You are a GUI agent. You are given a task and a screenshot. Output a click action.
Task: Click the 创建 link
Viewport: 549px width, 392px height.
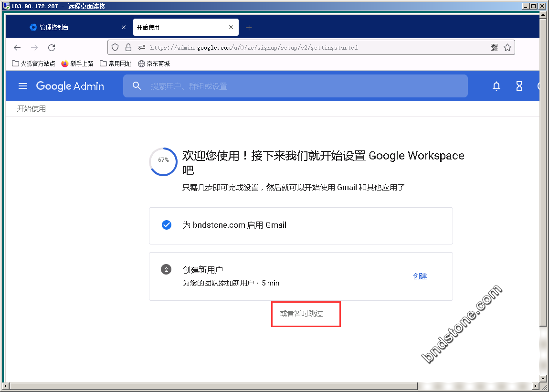(x=420, y=276)
